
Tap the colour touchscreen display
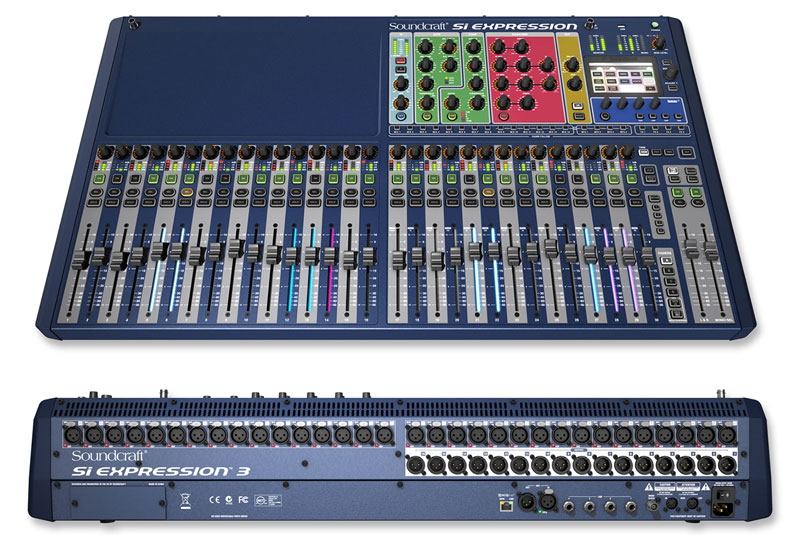623,77
